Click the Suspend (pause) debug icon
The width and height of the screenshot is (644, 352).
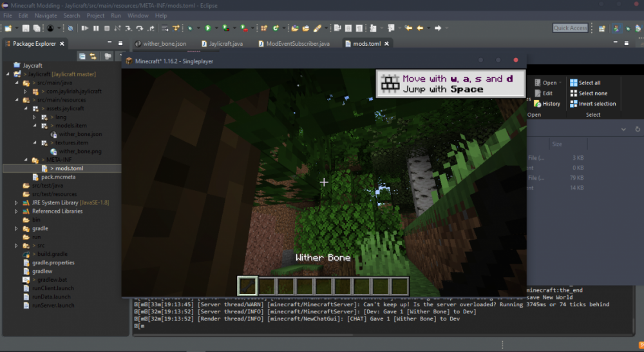(x=96, y=28)
